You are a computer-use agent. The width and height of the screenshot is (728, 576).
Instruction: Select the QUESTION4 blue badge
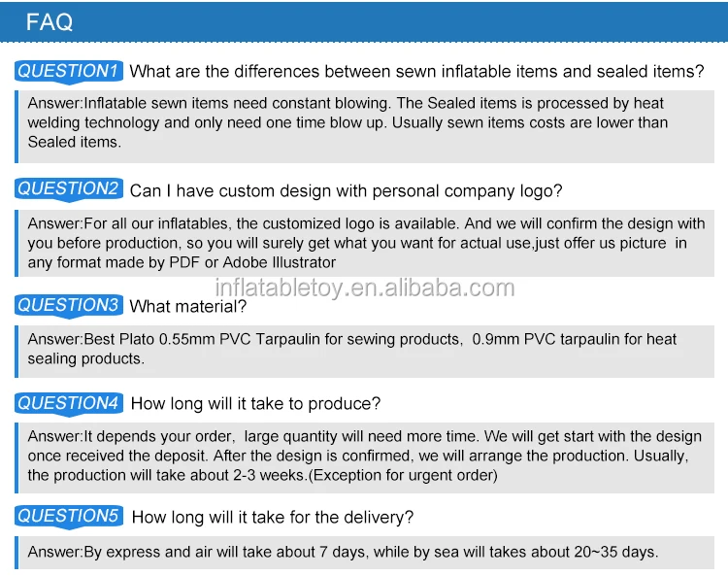pos(68,403)
